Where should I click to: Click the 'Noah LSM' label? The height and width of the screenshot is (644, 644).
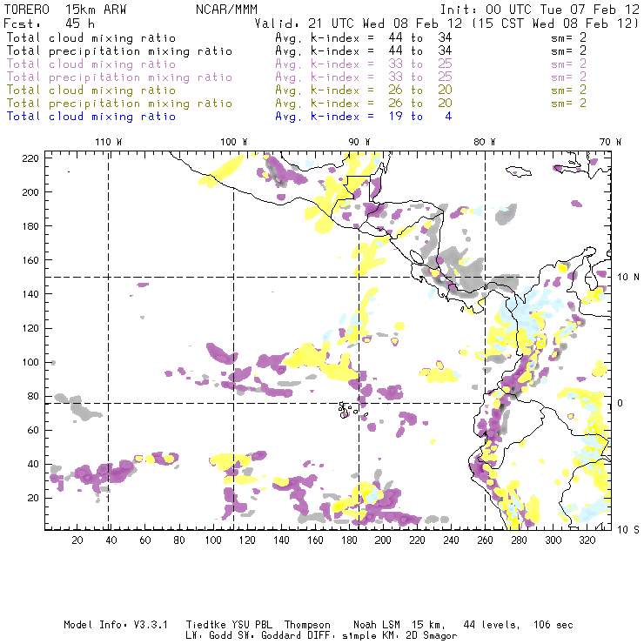377,625
